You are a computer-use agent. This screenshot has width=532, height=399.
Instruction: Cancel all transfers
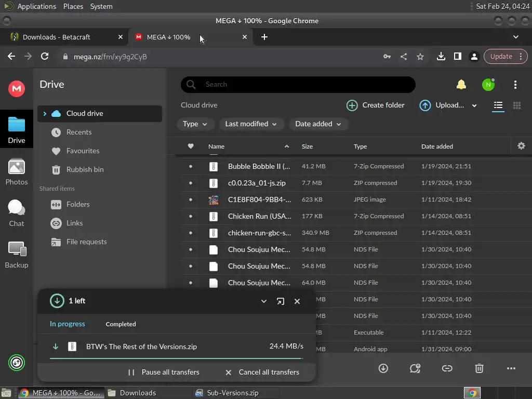262,372
